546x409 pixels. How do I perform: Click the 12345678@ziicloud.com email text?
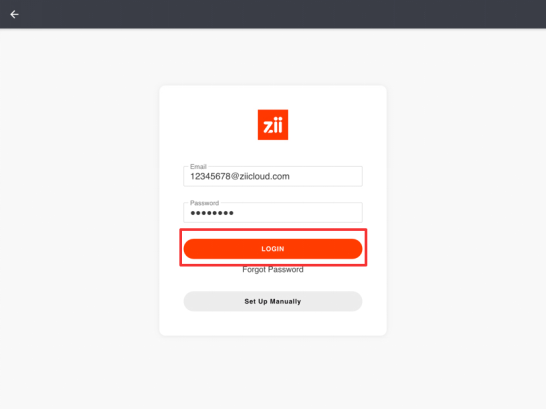pyautogui.click(x=240, y=176)
